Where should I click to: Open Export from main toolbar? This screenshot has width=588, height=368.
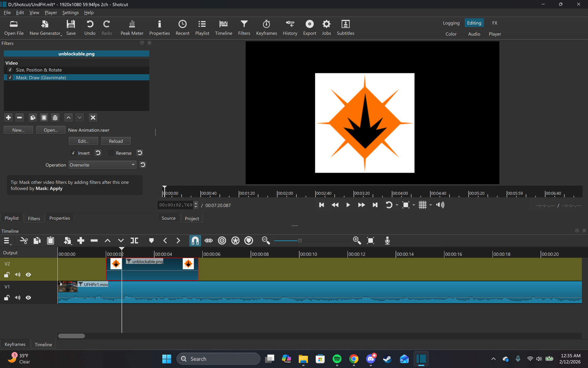[309, 27]
